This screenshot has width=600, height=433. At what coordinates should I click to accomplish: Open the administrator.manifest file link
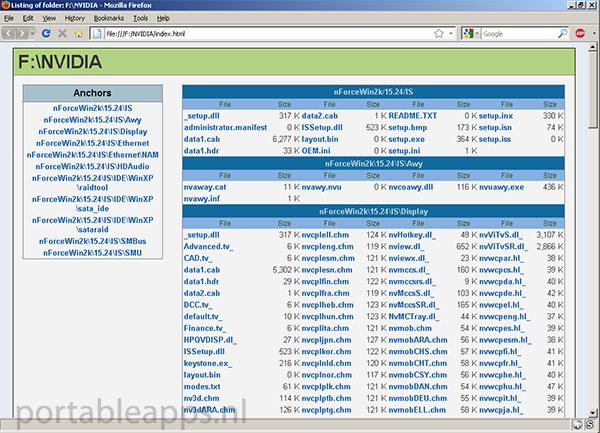[225, 127]
